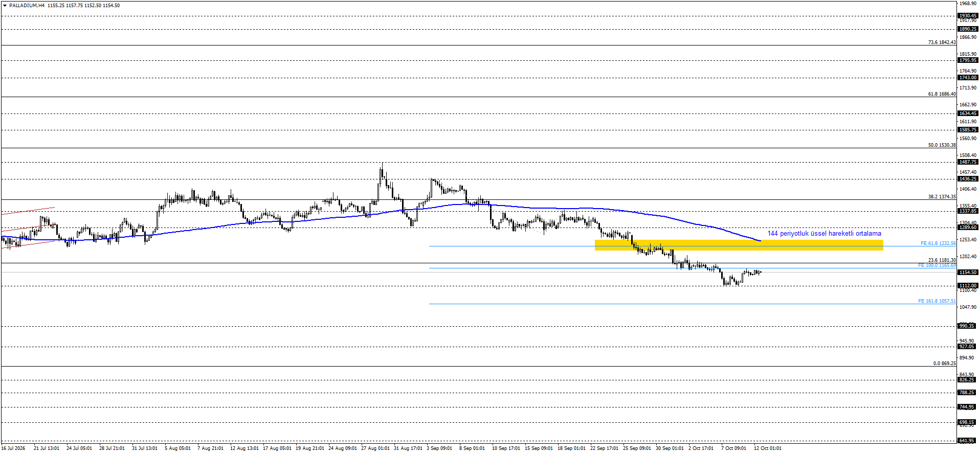Click the current price tag 1154.50

pyautogui.click(x=968, y=273)
